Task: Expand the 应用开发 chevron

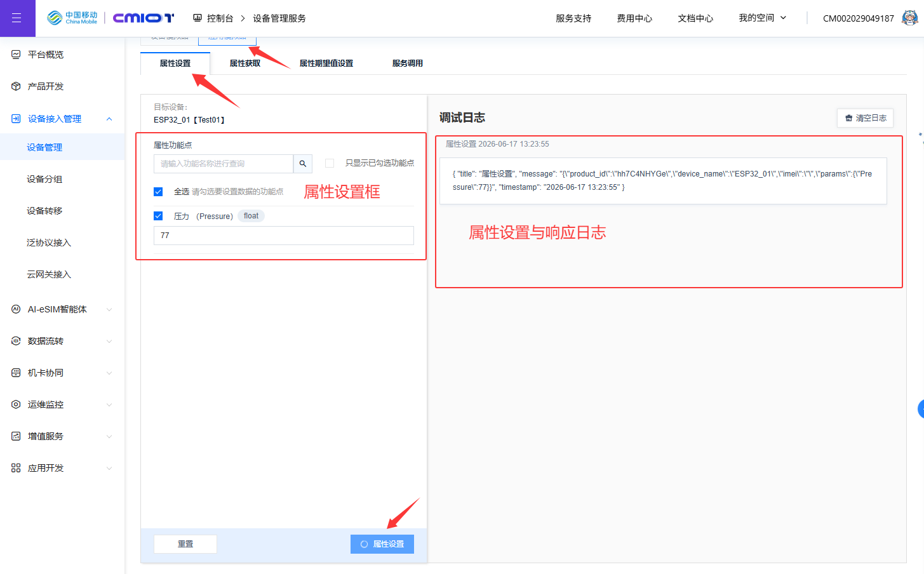Action: pyautogui.click(x=109, y=468)
